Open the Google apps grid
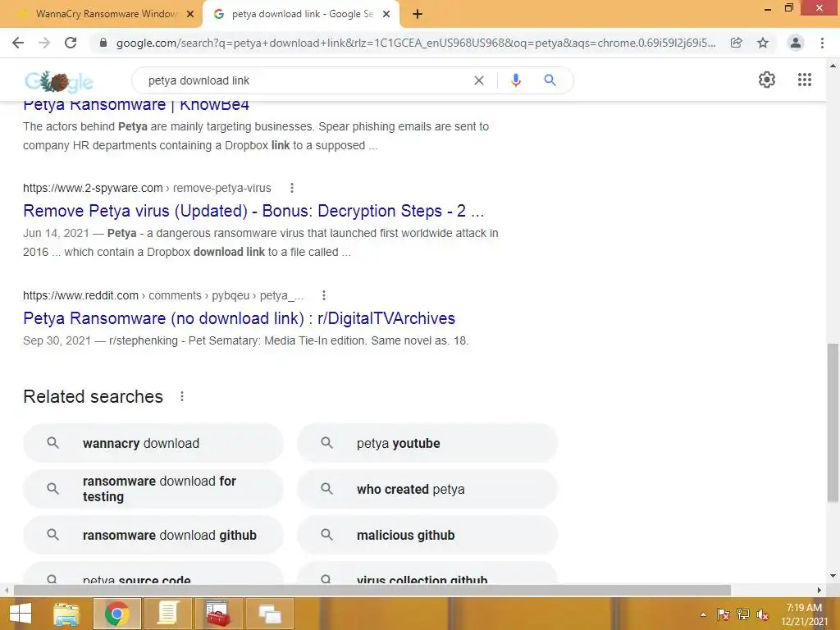 click(x=805, y=80)
